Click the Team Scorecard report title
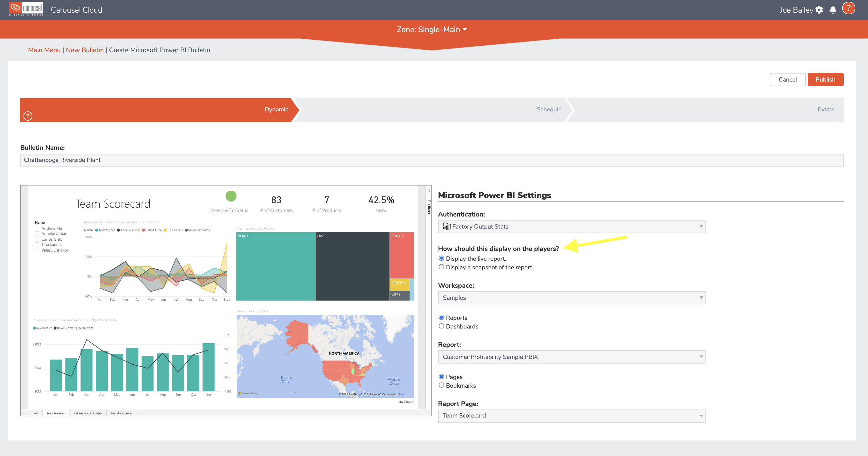The image size is (868, 456). pyautogui.click(x=113, y=204)
